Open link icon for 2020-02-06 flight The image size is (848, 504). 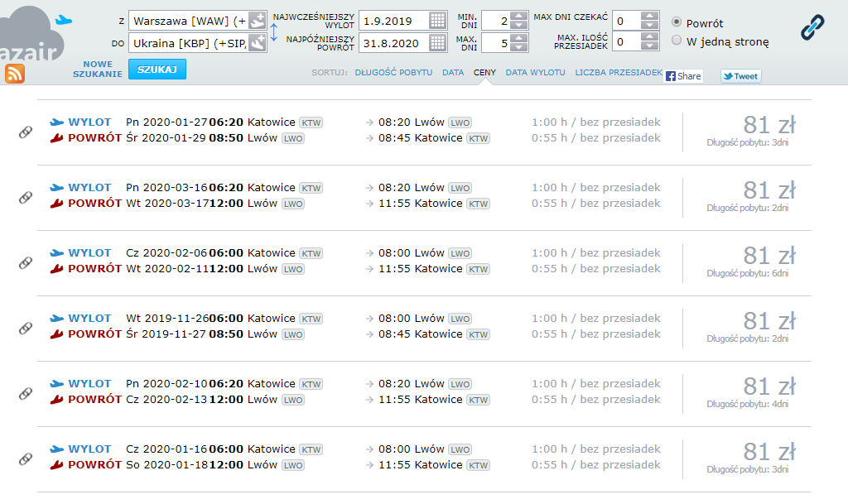click(x=26, y=262)
